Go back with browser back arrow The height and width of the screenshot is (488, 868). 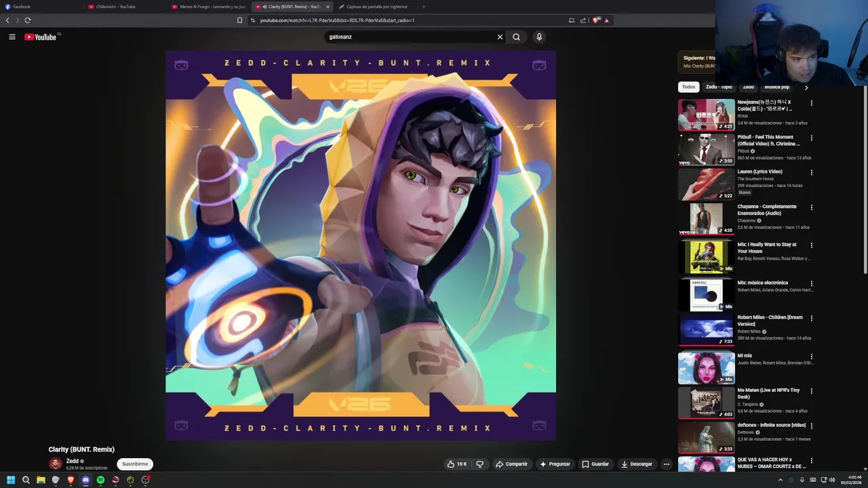(x=7, y=20)
